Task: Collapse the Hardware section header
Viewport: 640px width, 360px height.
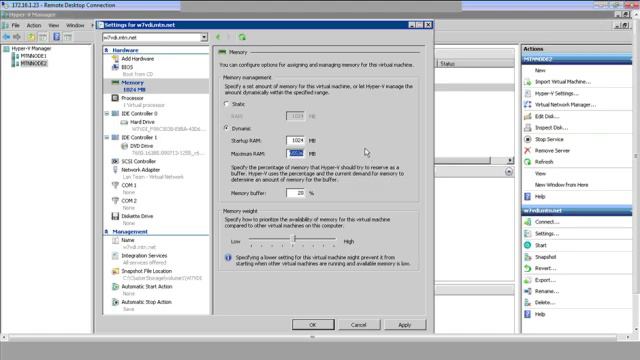Action: point(107,50)
